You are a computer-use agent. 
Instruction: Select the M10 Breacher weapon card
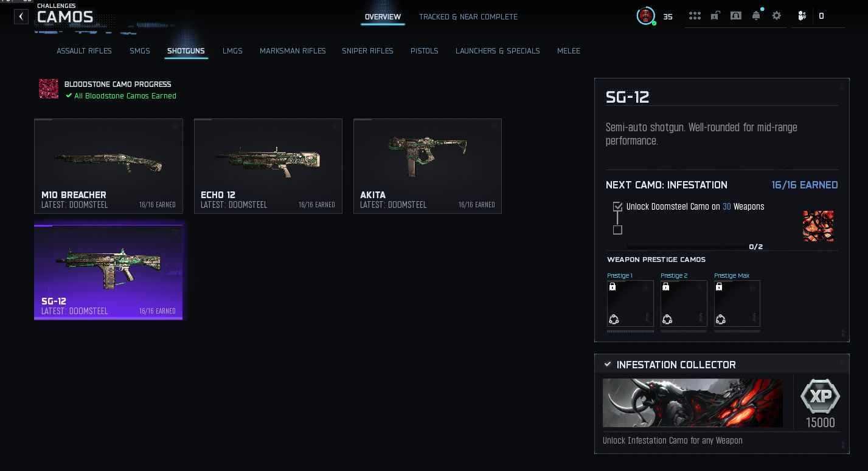(x=108, y=166)
